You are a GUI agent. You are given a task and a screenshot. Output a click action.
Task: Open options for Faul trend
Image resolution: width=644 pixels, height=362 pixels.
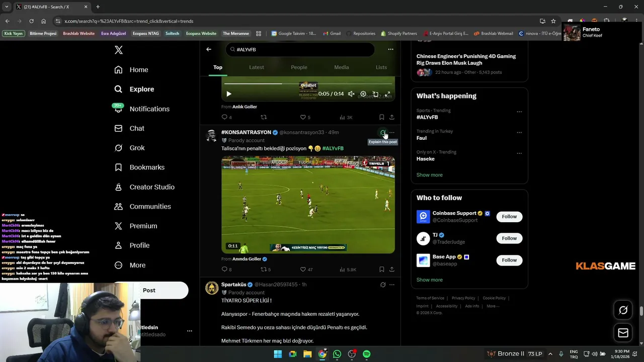(x=519, y=133)
